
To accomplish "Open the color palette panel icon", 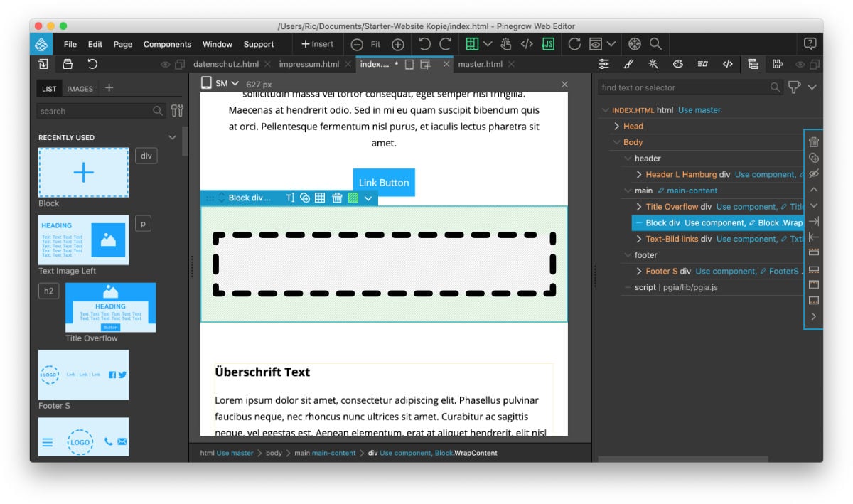I will coord(678,64).
